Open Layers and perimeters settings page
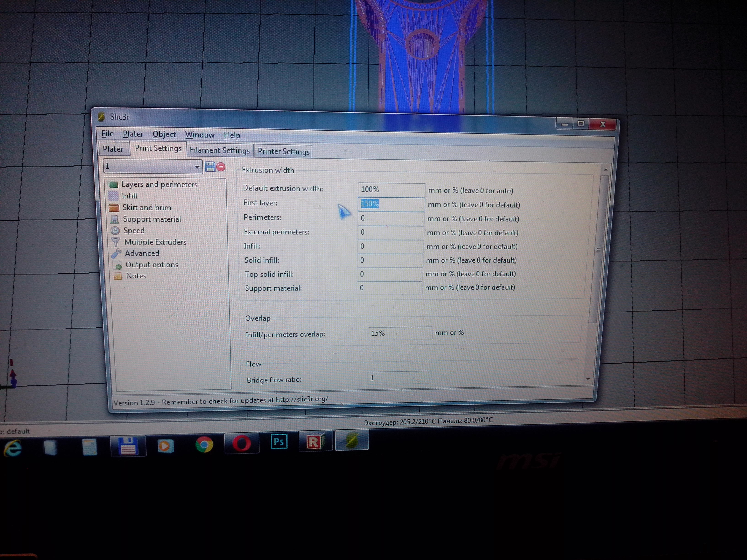This screenshot has height=560, width=747. (159, 184)
